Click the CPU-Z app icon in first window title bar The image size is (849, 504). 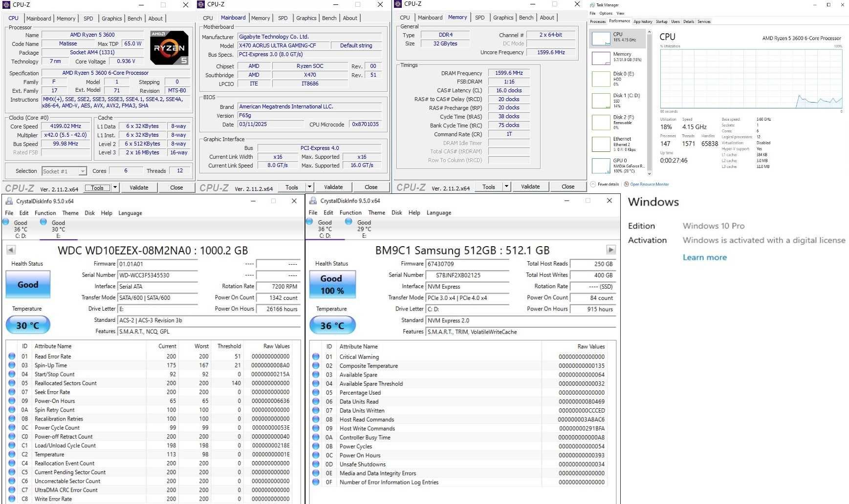[x=6, y=4]
